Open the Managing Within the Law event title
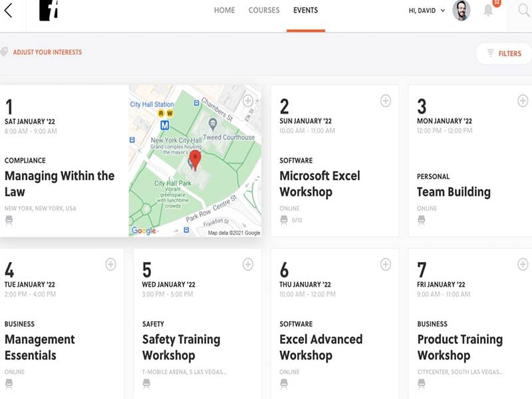Viewport: 532px width, 399px height. [59, 184]
